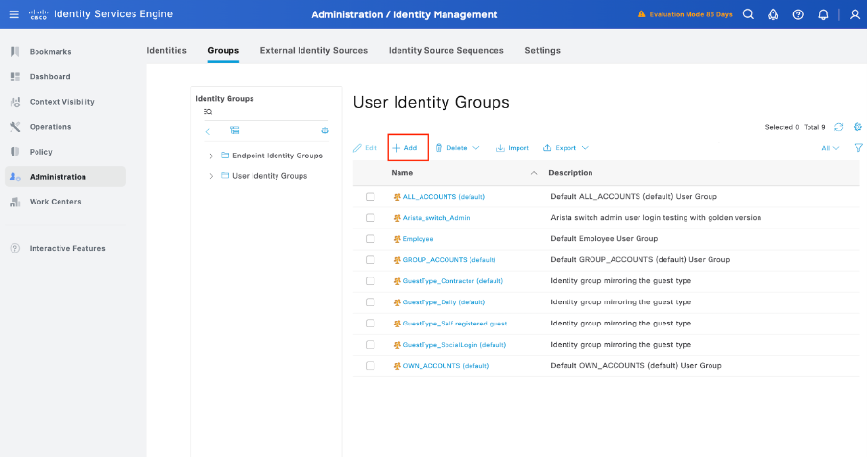Check the GuestType_Self registered guest checkbox
This screenshot has height=457, width=868.
(x=371, y=324)
